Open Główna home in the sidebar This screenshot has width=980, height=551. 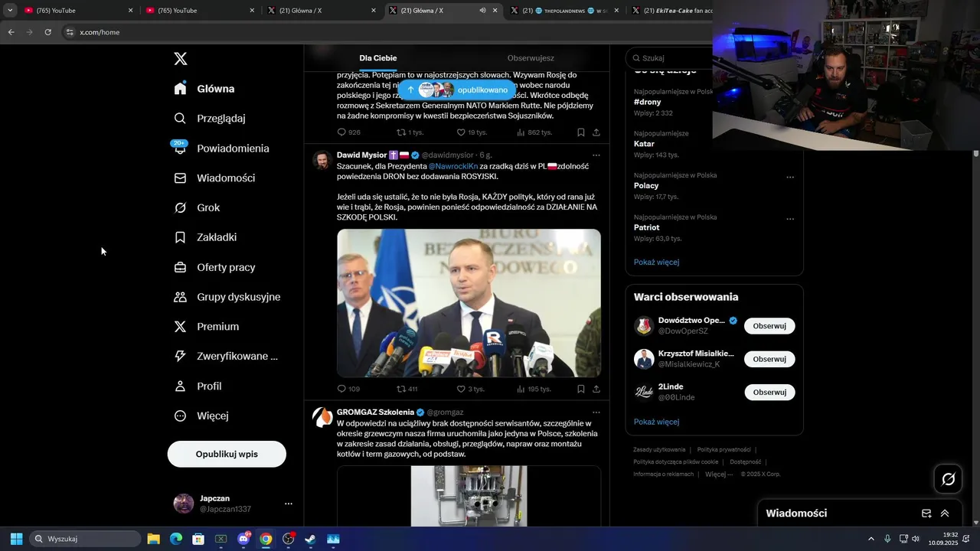click(204, 89)
